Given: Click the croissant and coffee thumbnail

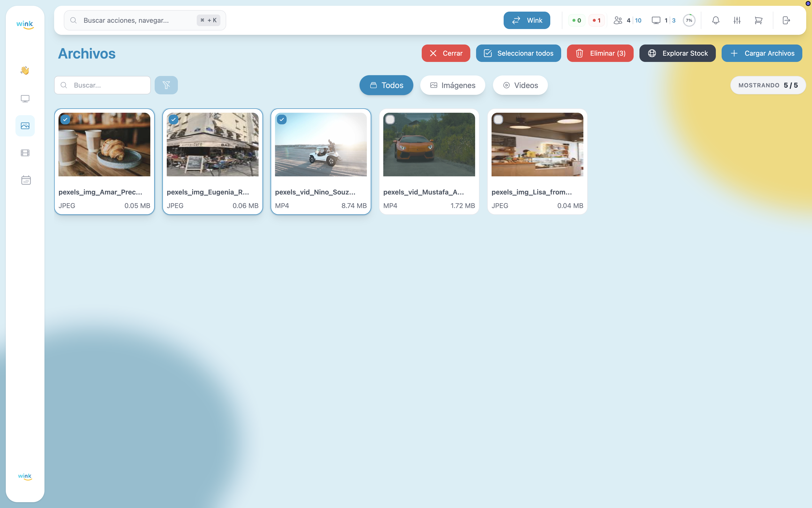Looking at the screenshot, I should pos(104,144).
